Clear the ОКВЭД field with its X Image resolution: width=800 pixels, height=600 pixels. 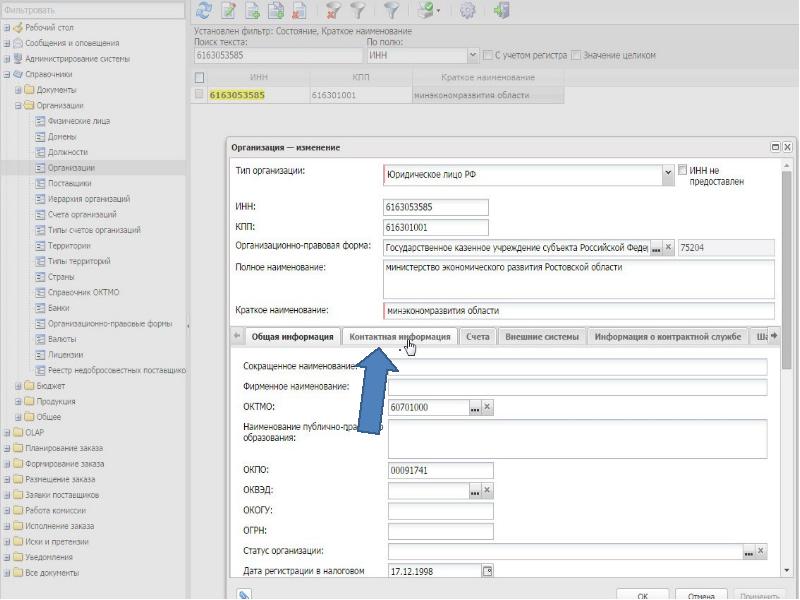pos(487,490)
